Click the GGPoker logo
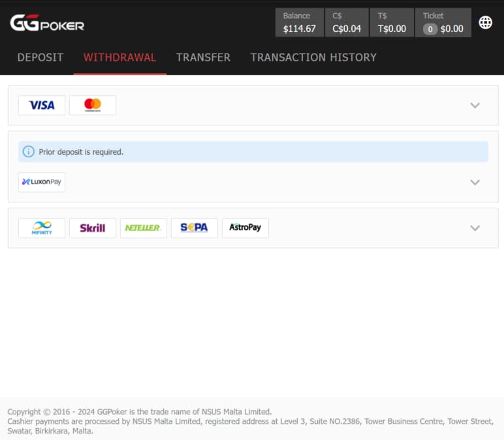Screen dimensions: 504x440 click(x=47, y=23)
